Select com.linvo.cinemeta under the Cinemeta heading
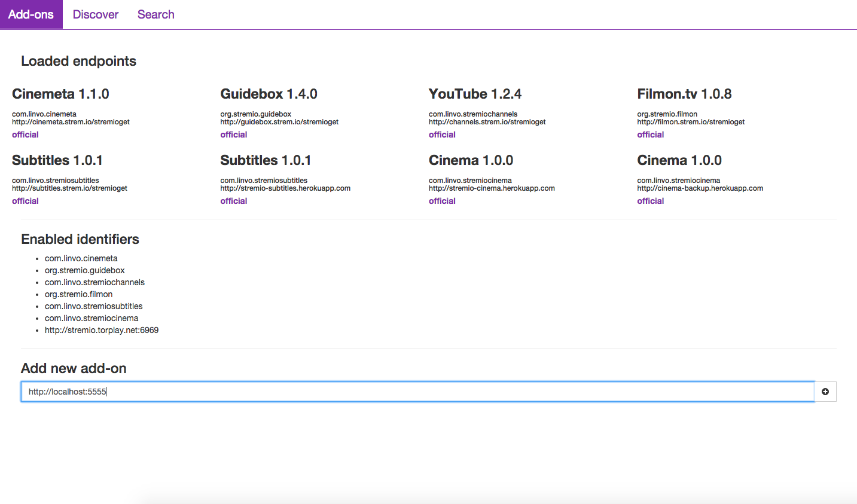Screen dimensions: 857x504 (x=44, y=114)
